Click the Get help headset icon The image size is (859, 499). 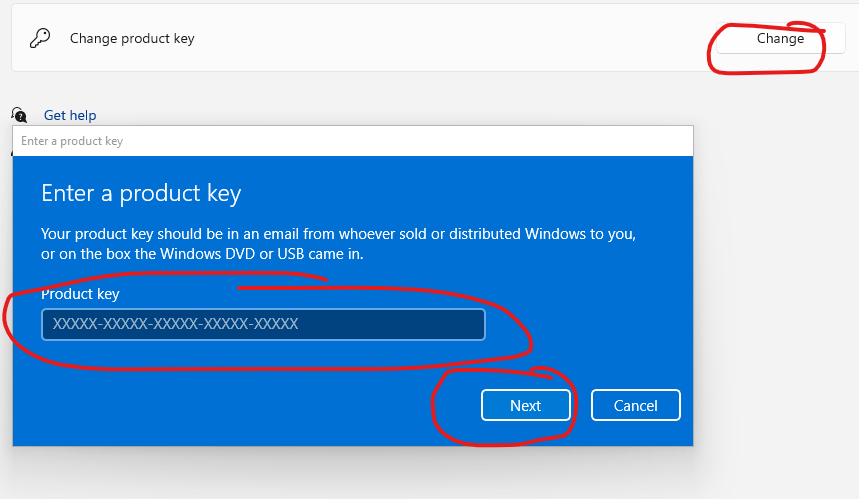point(19,116)
